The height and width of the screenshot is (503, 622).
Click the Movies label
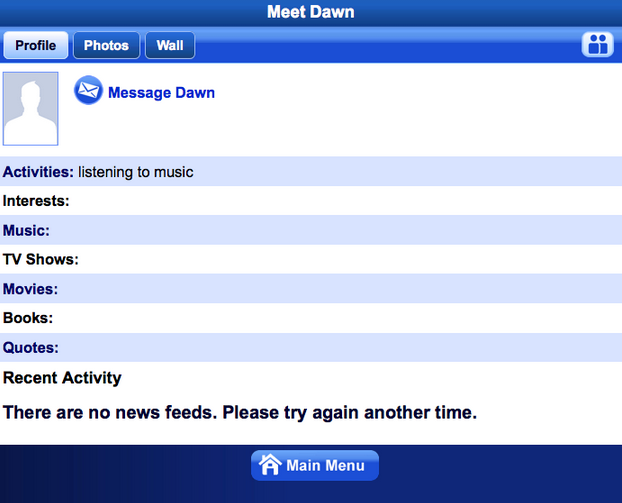pos(30,289)
